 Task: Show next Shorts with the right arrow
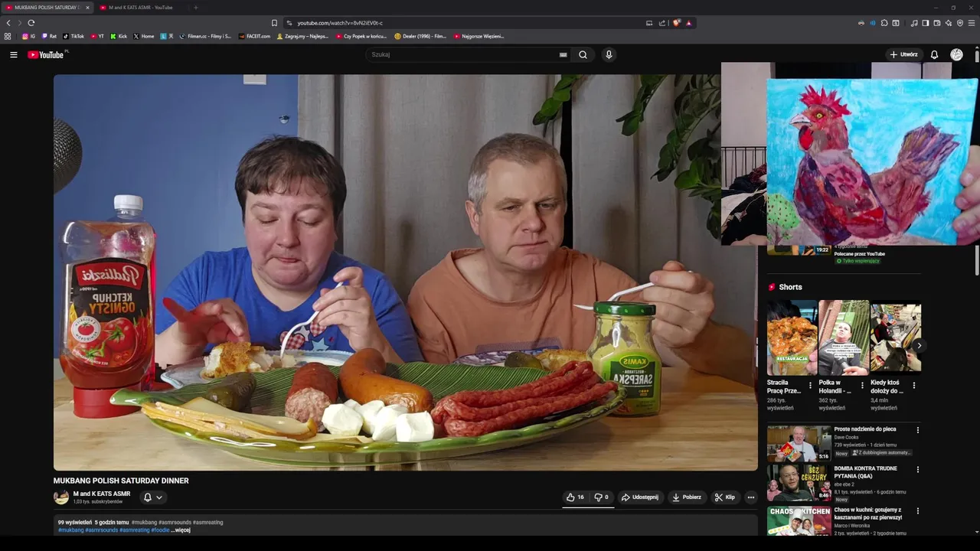point(919,345)
